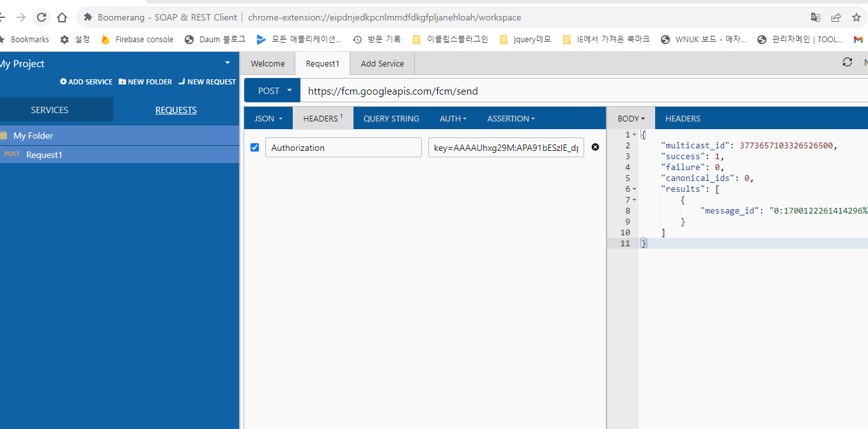Open the My Project dropdown arrow
This screenshot has height=429, width=868.
click(x=228, y=63)
